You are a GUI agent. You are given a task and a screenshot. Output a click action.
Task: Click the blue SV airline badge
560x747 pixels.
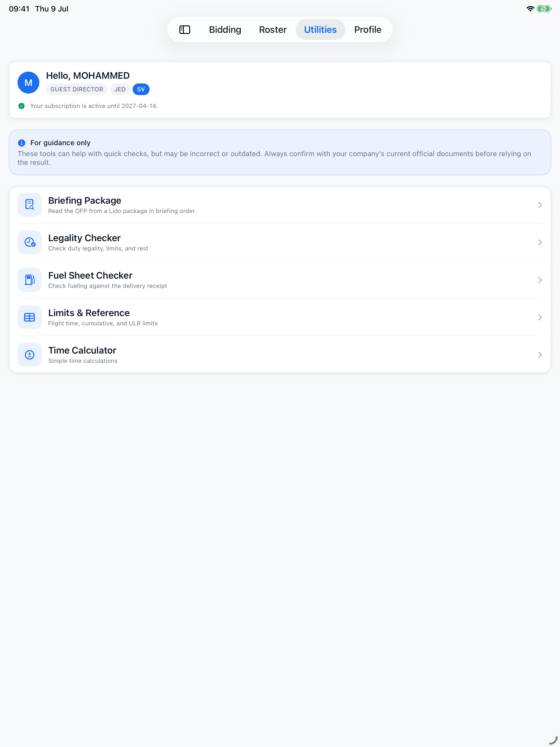coord(141,89)
